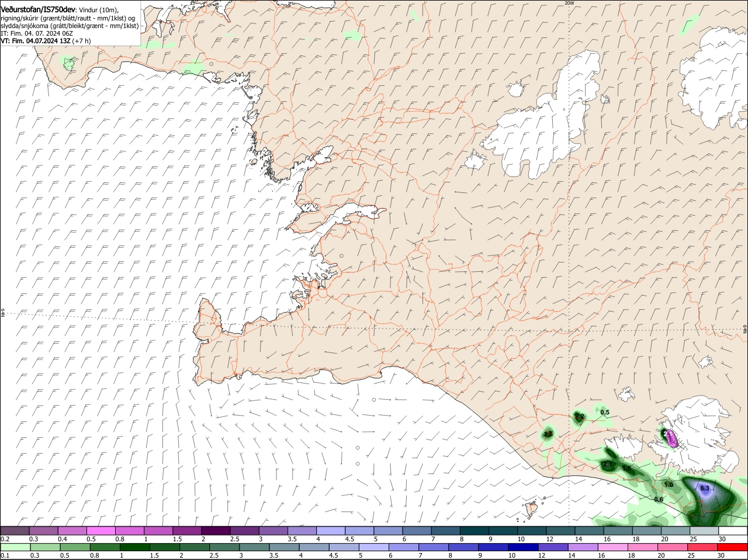The height and width of the screenshot is (560, 748).
Task: Click the 20W longitude label
Action: [x=569, y=3]
